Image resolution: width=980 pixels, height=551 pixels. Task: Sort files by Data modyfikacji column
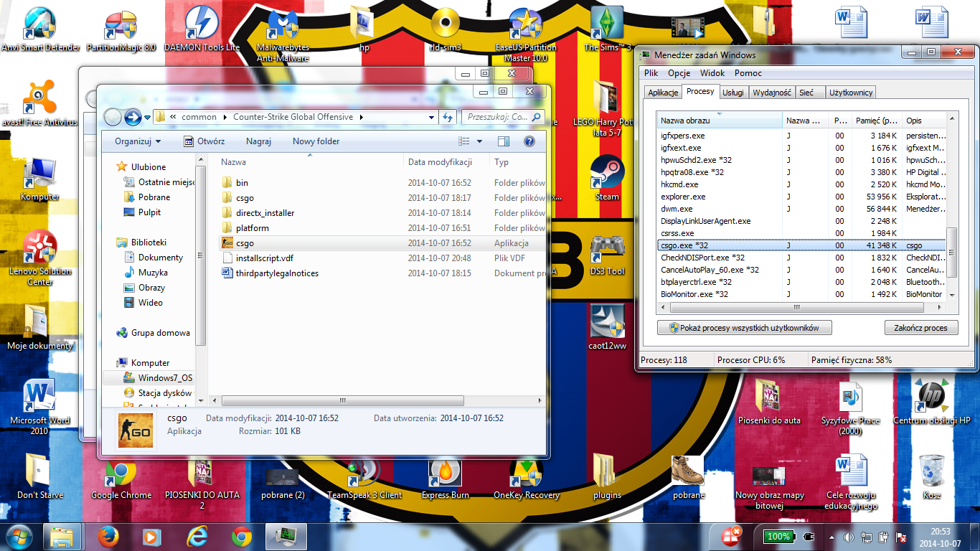[446, 162]
